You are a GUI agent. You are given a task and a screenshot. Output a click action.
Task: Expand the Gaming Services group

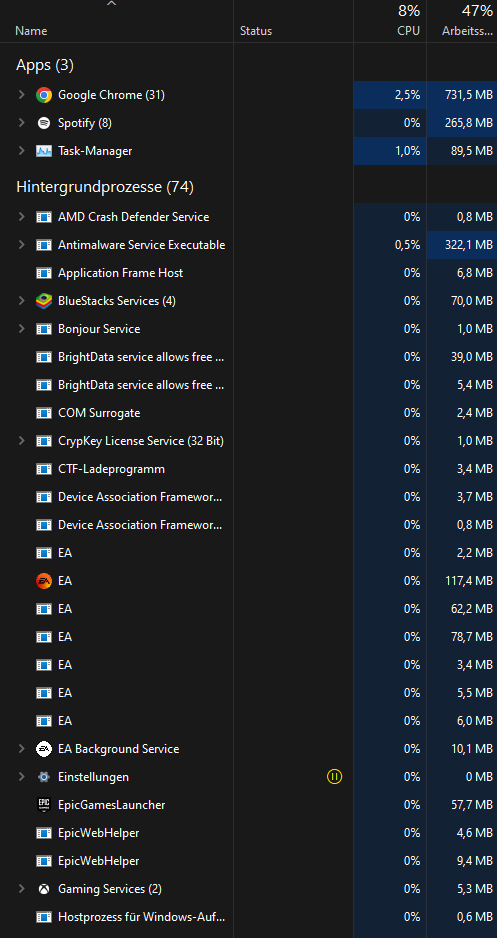[x=22, y=889]
